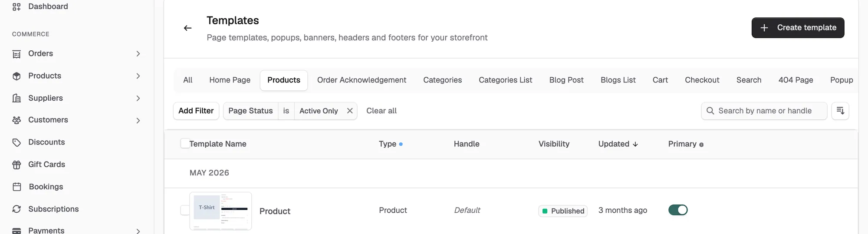The image size is (868, 234).
Task: Click the Suppliers building icon
Action: (16, 98)
